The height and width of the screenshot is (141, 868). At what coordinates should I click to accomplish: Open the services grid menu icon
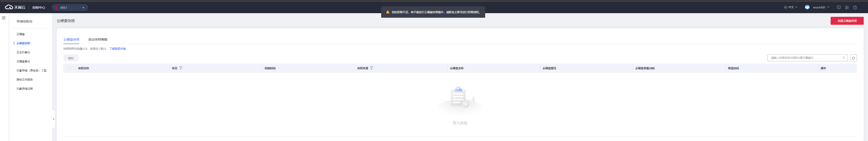pos(4,18)
